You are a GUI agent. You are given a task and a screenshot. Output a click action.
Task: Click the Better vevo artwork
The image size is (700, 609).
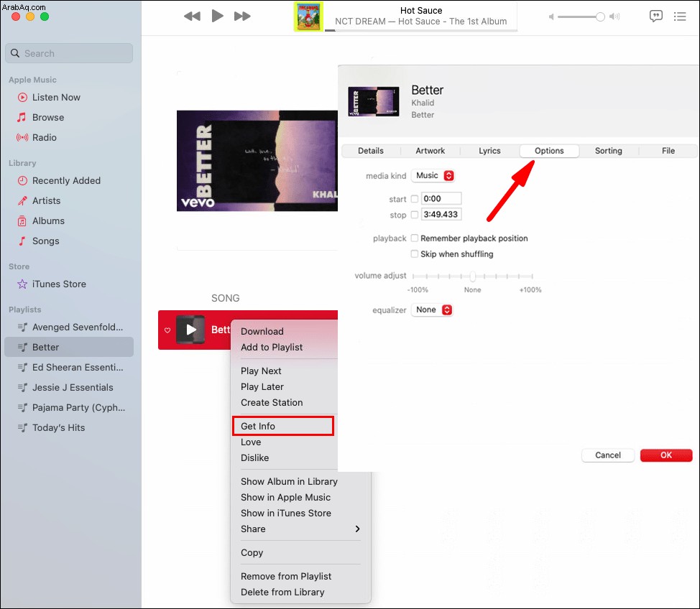click(257, 161)
